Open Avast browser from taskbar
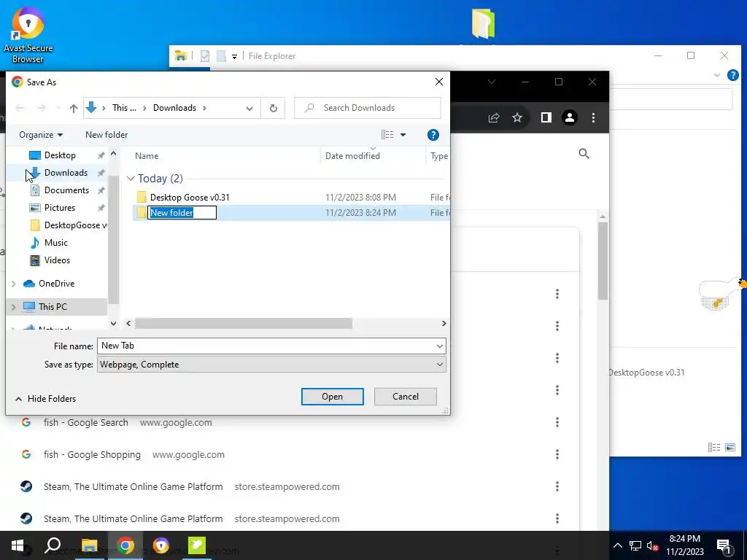 (161, 545)
